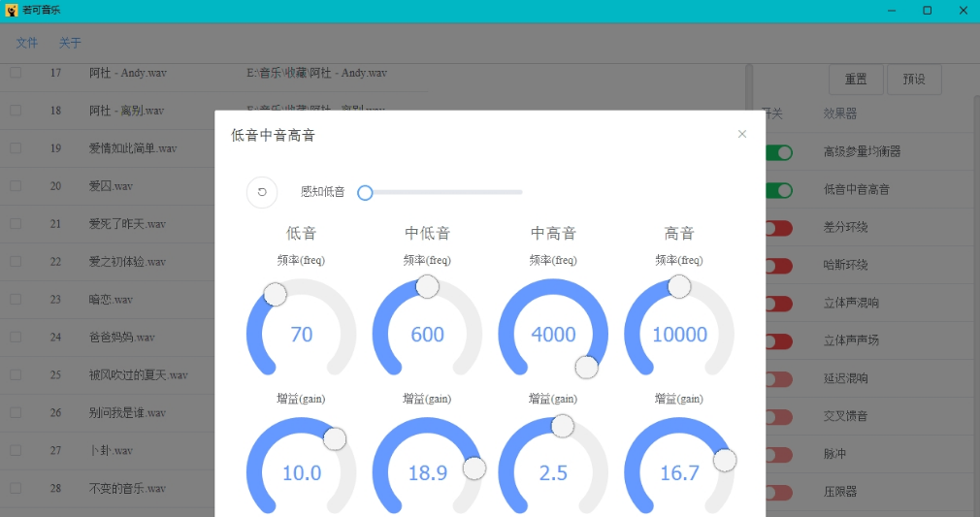Close the 低音中音高音 dialog
The height and width of the screenshot is (517, 980).
(x=742, y=134)
